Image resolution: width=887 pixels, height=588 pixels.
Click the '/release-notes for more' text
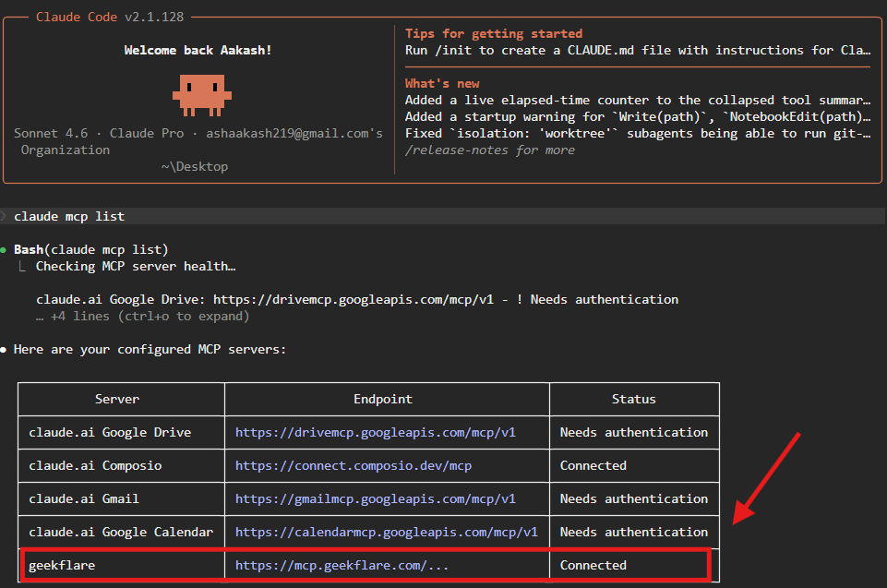(x=490, y=150)
